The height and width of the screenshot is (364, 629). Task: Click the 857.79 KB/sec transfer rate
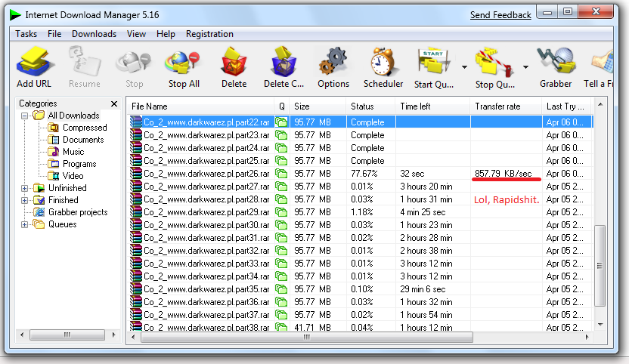[504, 174]
